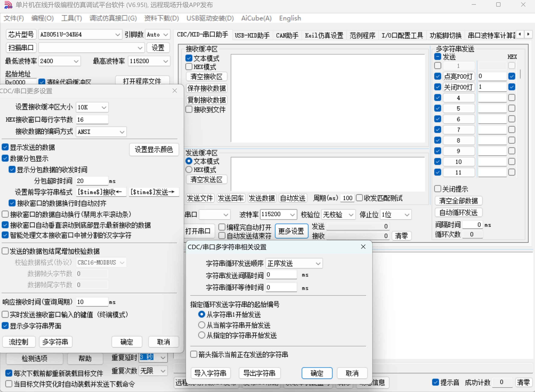This screenshot has width=535, height=392.
Task: Close the CDC/串口多字符串相关设置 dialog
Action: pyautogui.click(x=363, y=247)
